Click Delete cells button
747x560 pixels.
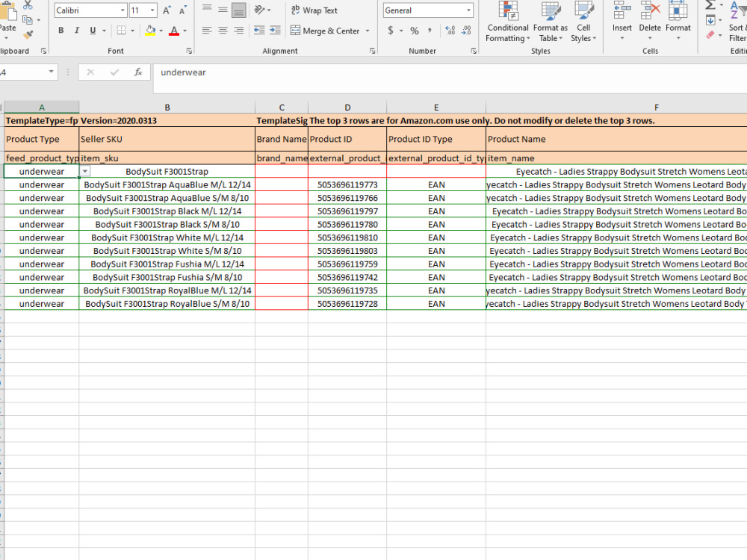click(650, 22)
